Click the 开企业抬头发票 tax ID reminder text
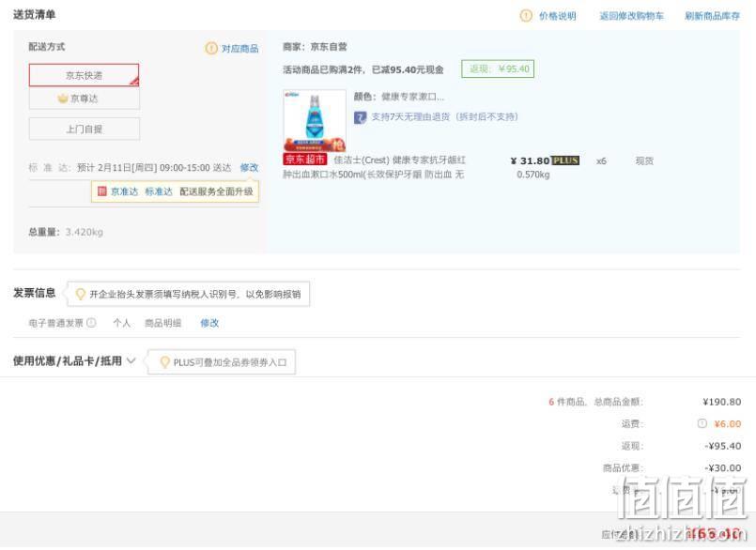756x550 pixels. coord(195,294)
